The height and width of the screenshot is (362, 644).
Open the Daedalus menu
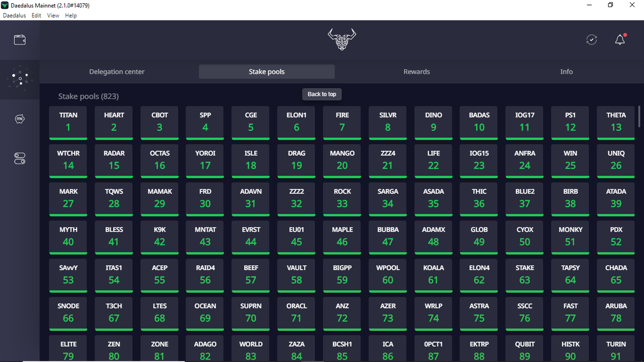coord(14,16)
